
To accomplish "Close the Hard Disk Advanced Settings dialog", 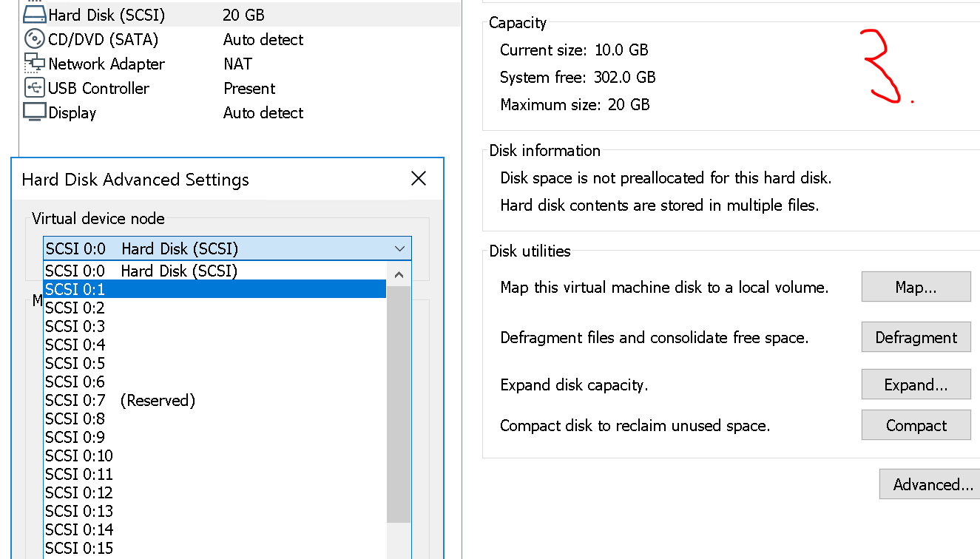I will pyautogui.click(x=419, y=179).
